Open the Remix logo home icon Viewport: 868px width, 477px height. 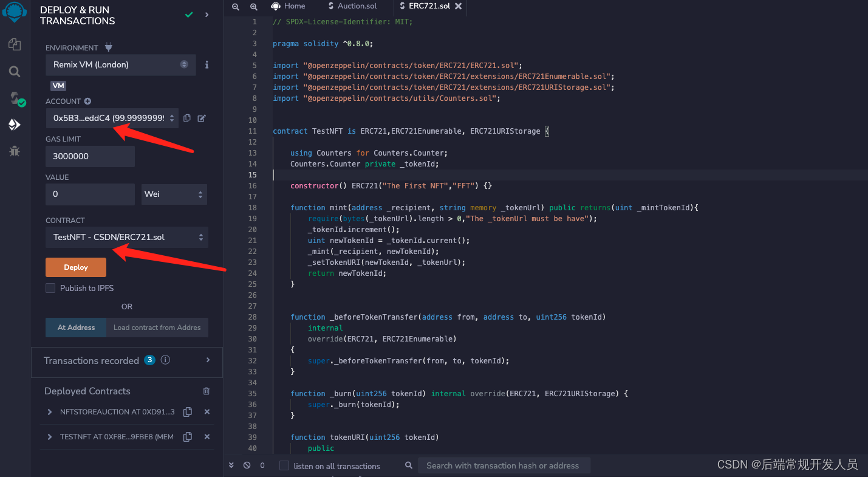click(15, 11)
